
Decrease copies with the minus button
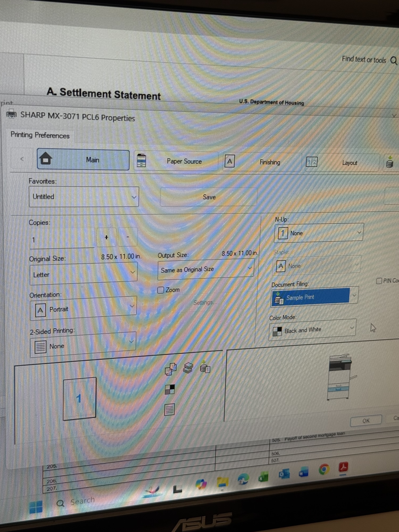(x=128, y=237)
